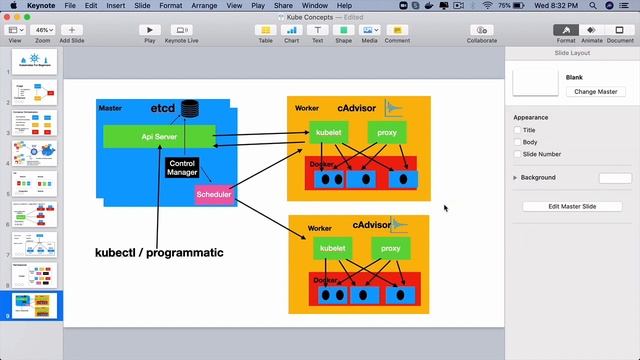The image size is (640, 360).
Task: Open the Document inspector
Action: coord(619,30)
